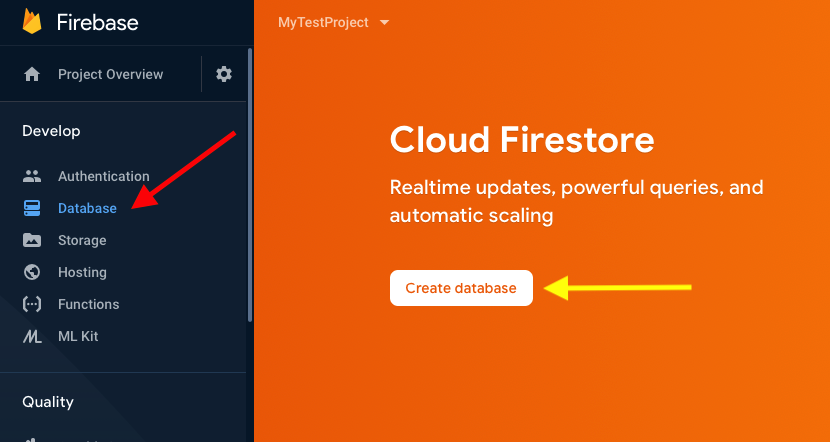Select Functions from the Develop menu

[88, 304]
